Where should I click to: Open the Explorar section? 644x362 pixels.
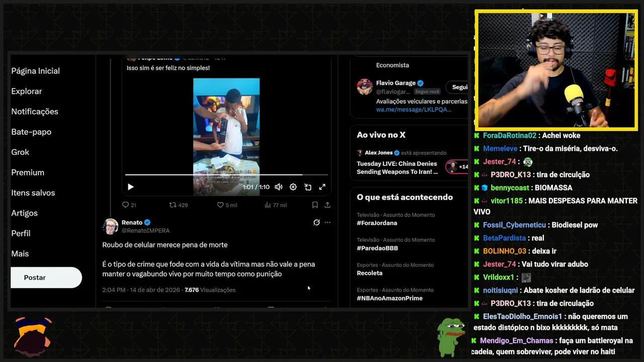point(26,92)
